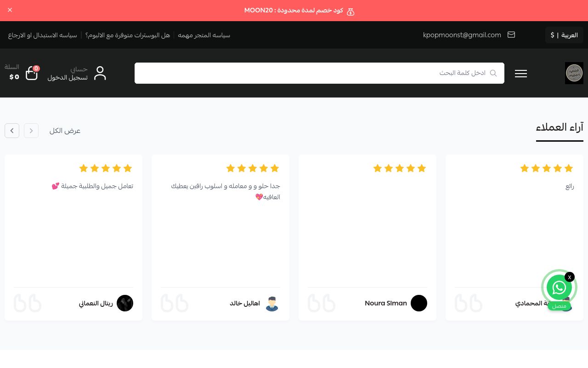Viewport: 588px width, 368px height.
Task: Open سياسه الاستبدال او الارجاع page
Action: coord(42,35)
